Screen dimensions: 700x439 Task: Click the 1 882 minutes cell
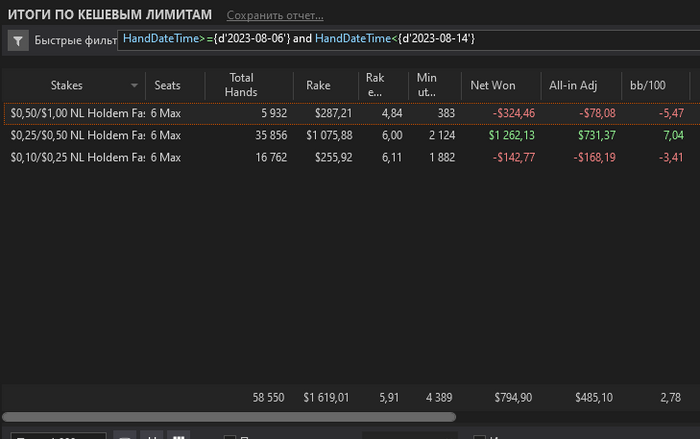pos(442,157)
